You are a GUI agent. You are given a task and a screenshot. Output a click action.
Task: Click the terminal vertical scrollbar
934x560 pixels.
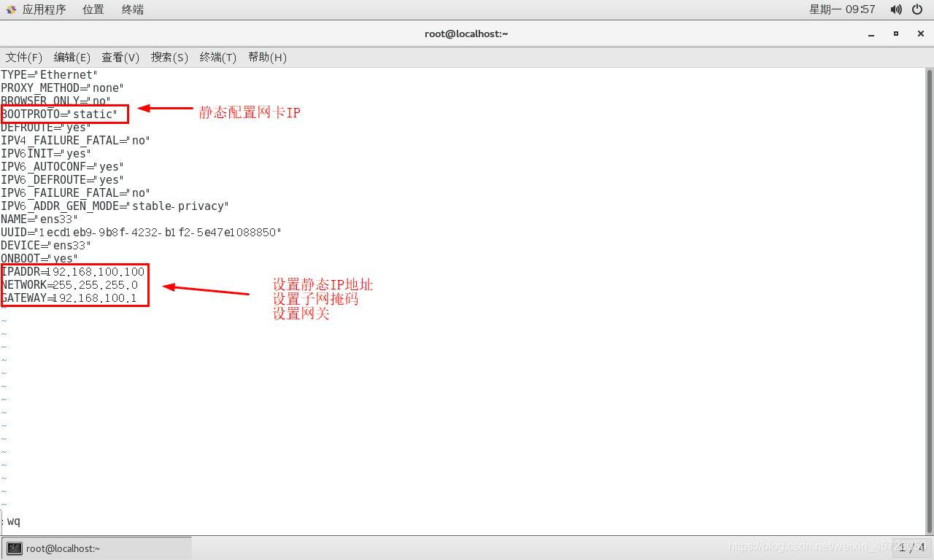(930, 301)
